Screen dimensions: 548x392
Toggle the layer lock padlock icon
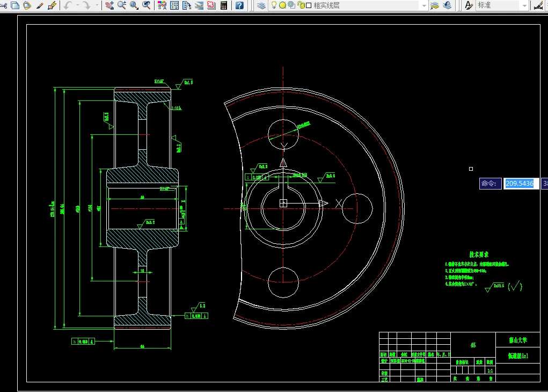[x=301, y=5]
